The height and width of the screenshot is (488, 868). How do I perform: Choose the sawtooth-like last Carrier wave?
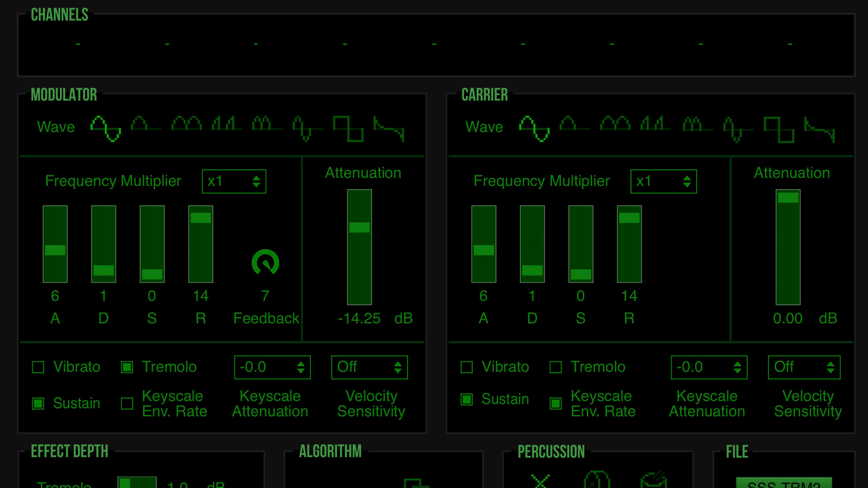(x=819, y=129)
